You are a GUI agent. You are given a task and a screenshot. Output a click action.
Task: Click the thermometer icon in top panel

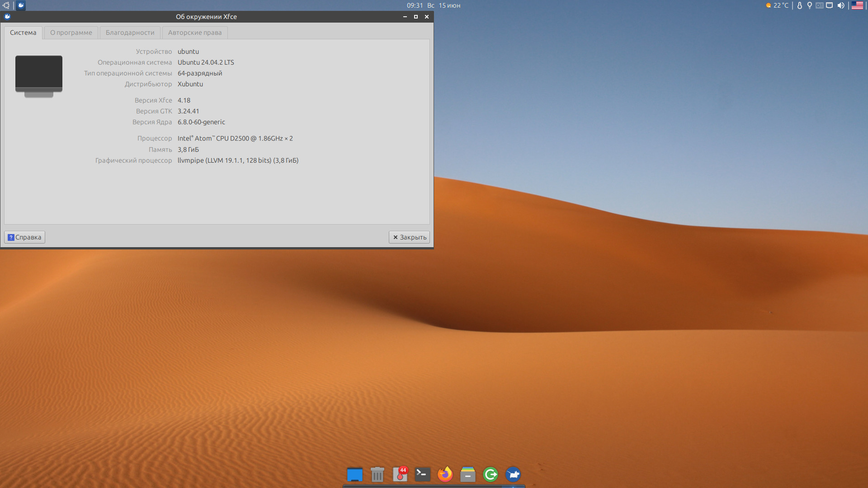(x=799, y=5)
